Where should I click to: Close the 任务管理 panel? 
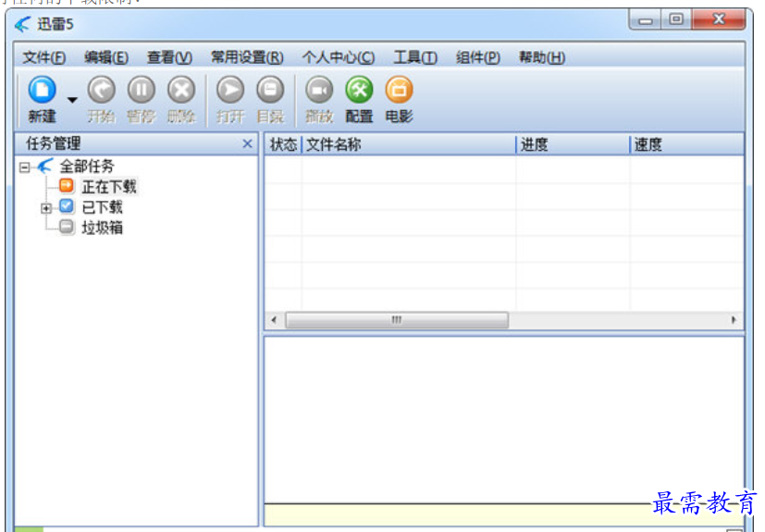click(247, 143)
